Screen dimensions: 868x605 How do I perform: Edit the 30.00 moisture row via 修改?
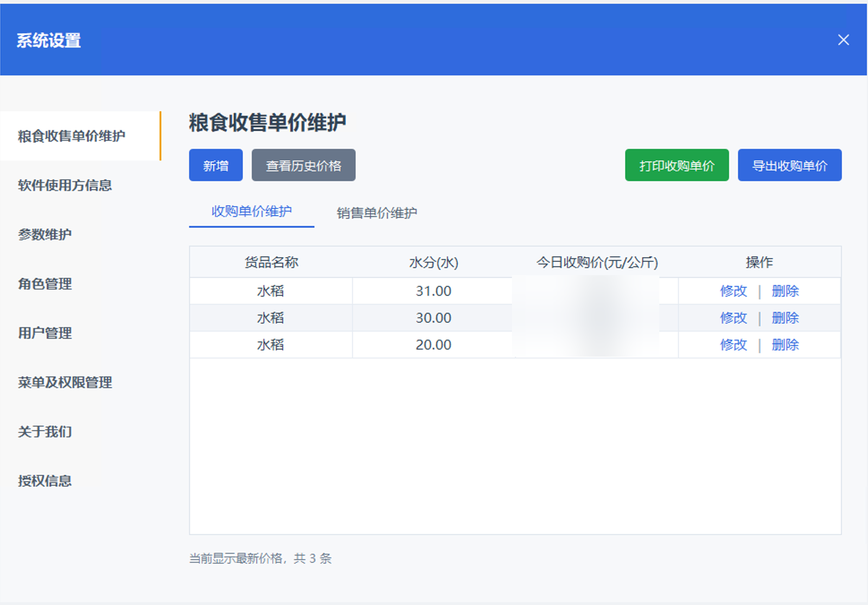(x=733, y=318)
